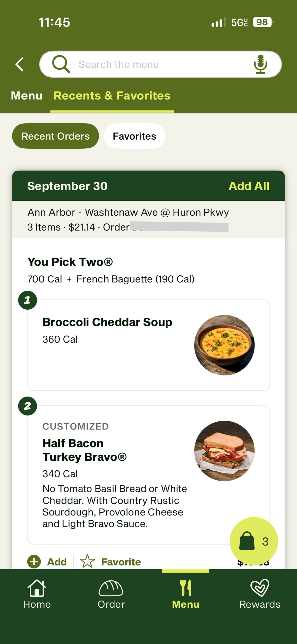Tap the Bacon Turkey Bravo sandwich image
The height and width of the screenshot is (644, 297).
(224, 451)
